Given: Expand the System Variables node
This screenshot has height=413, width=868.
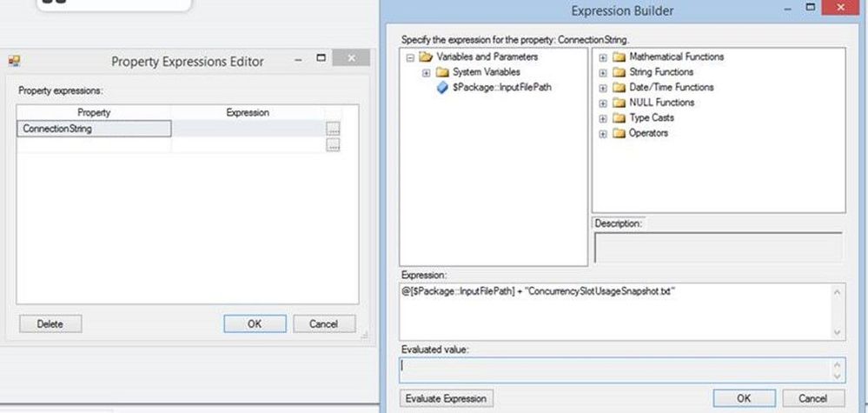Looking at the screenshot, I should point(427,72).
